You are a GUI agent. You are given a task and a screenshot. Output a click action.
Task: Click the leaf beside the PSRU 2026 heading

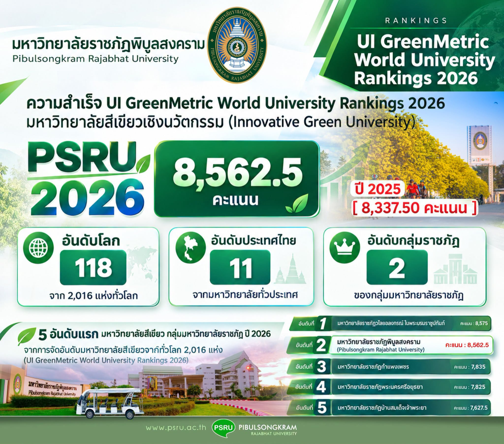click(142, 163)
